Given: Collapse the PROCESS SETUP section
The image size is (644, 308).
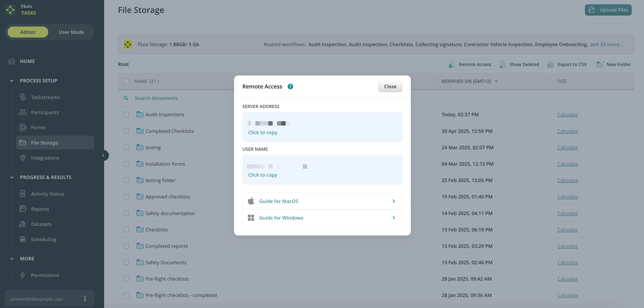Looking at the screenshot, I should tap(12, 81).
